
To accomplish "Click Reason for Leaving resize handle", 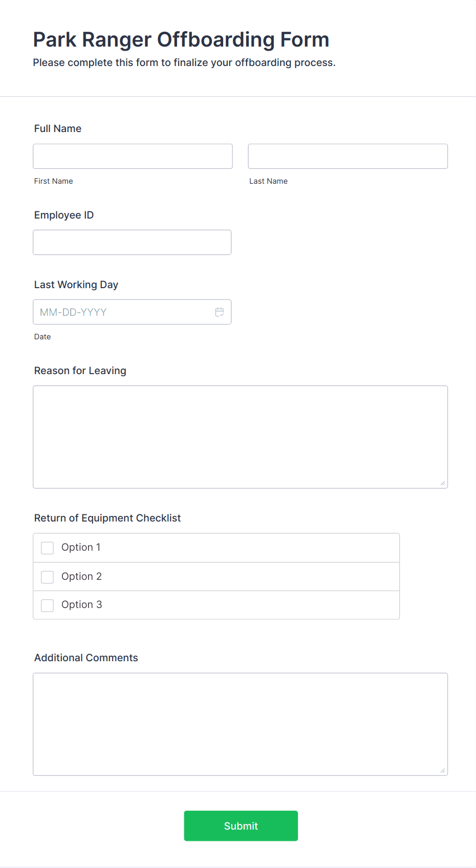I will coord(443,483).
